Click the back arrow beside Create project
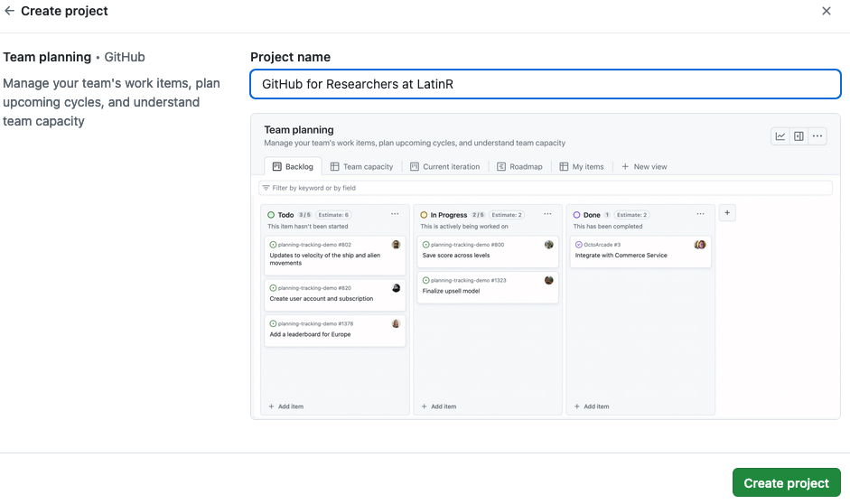This screenshot has width=850, height=504. pos(10,12)
